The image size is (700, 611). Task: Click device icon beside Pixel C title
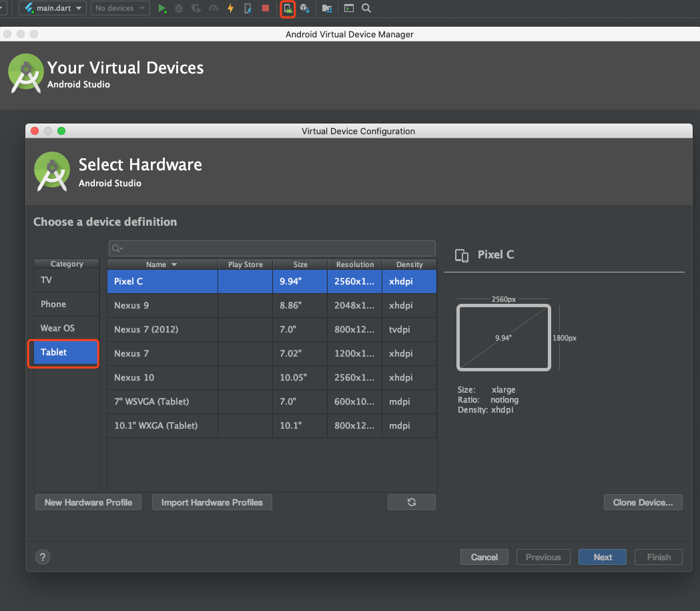(462, 256)
